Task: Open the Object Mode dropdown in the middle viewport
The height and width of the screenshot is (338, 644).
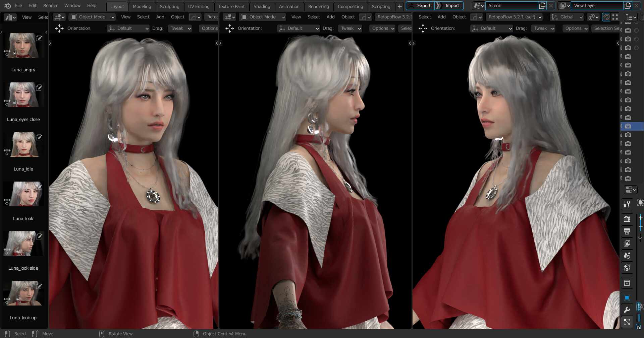Action: click(x=262, y=17)
